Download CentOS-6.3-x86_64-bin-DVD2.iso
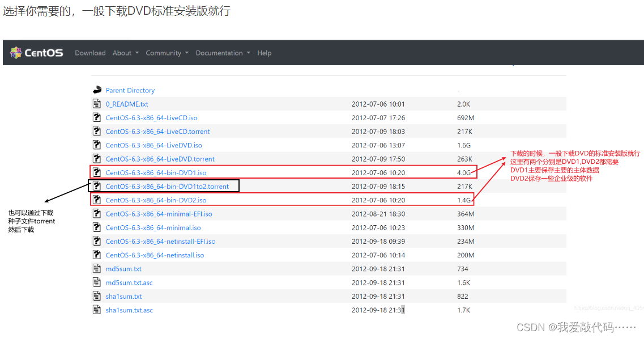Screen dimensions: 644x338 pyautogui.click(x=156, y=200)
